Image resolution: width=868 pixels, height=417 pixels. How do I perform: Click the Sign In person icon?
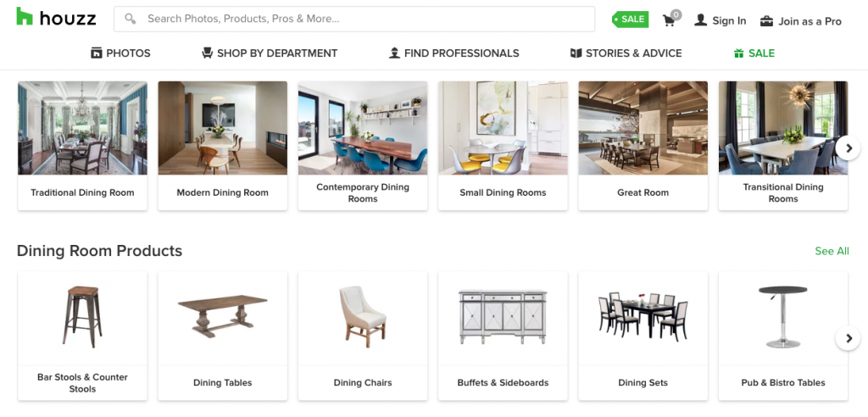click(700, 20)
